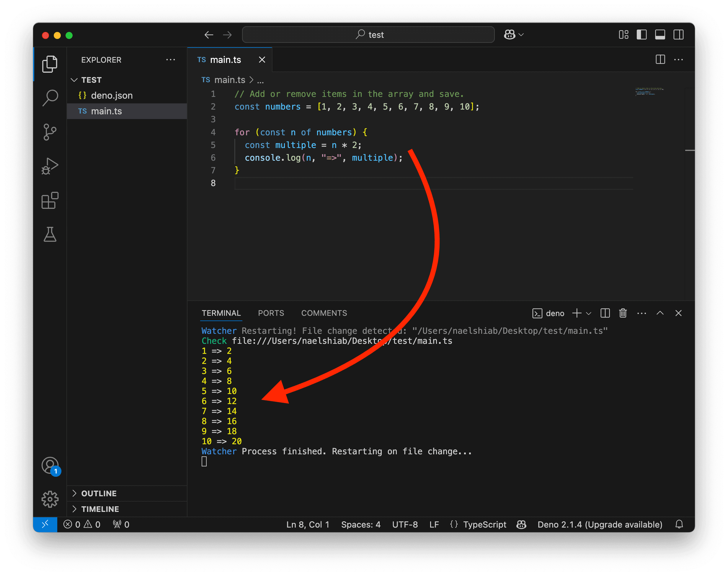Click braces icon next to TypeScript

point(454,524)
